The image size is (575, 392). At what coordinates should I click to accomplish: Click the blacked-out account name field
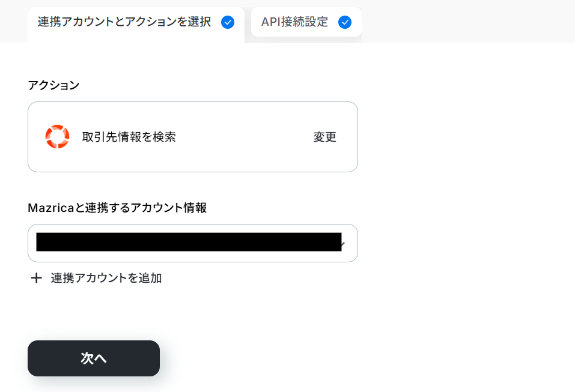(189, 242)
